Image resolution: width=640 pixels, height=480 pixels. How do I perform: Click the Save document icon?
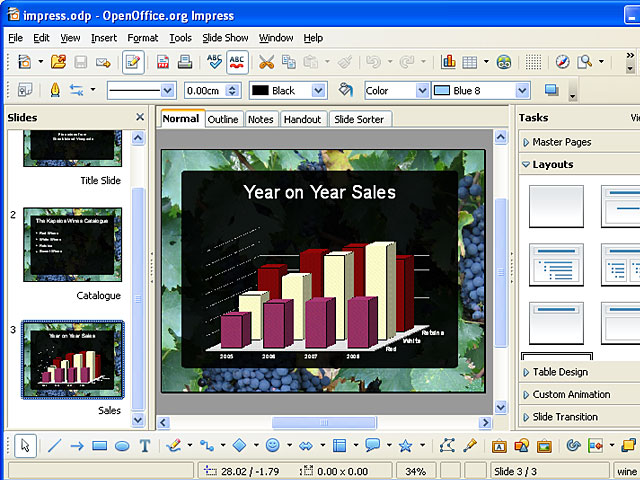pos(80,62)
